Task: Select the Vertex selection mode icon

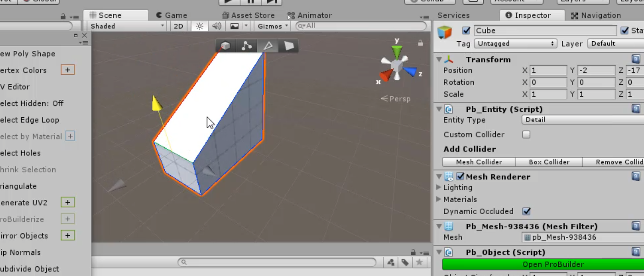Action: click(x=246, y=45)
